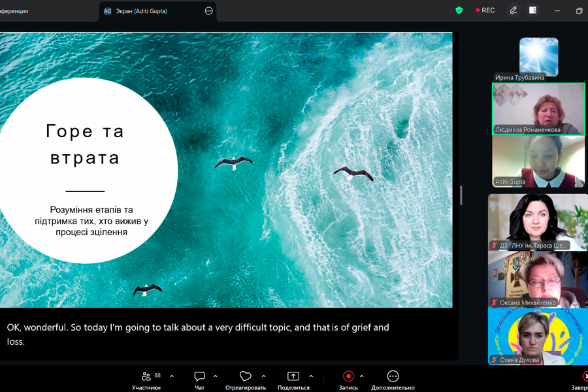
Task: Open the Экран (Aditi Gupta) tab
Action: tap(157, 11)
